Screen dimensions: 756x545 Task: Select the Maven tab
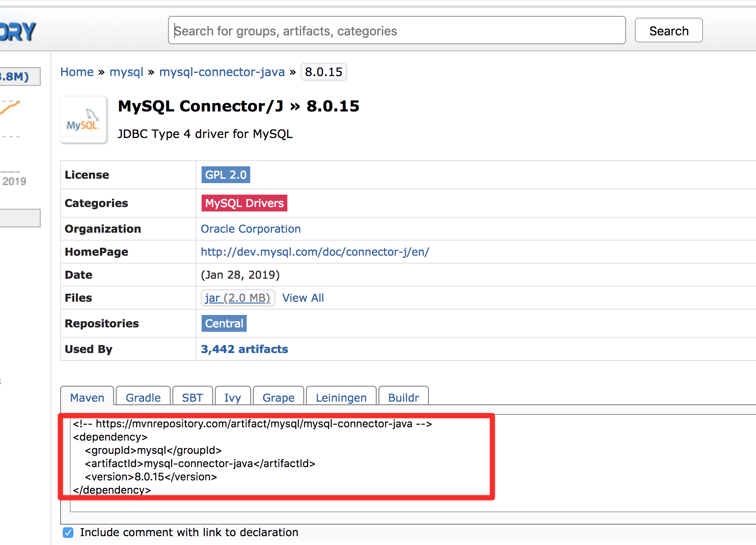tap(87, 397)
